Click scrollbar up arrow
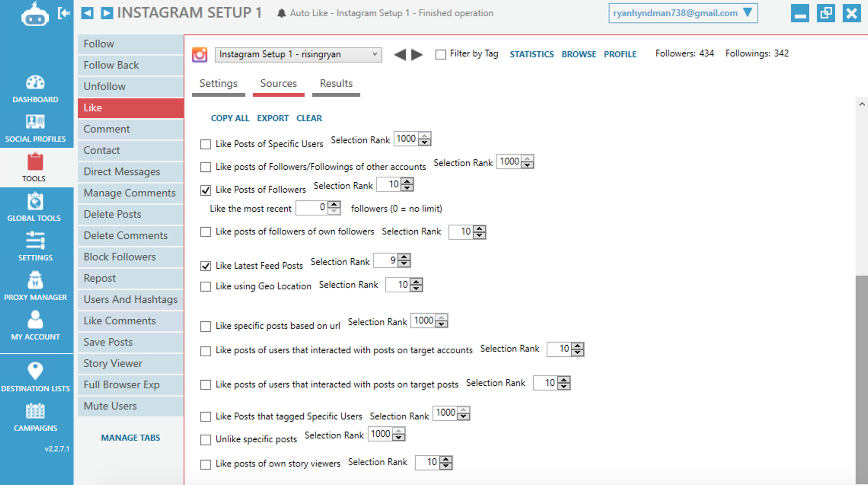This screenshot has height=485, width=868. point(862,104)
